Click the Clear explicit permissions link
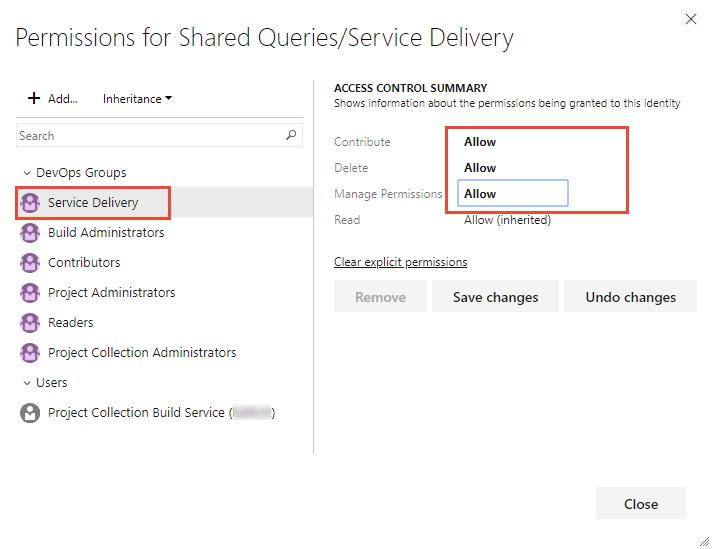This screenshot has height=549, width=712. [x=400, y=262]
